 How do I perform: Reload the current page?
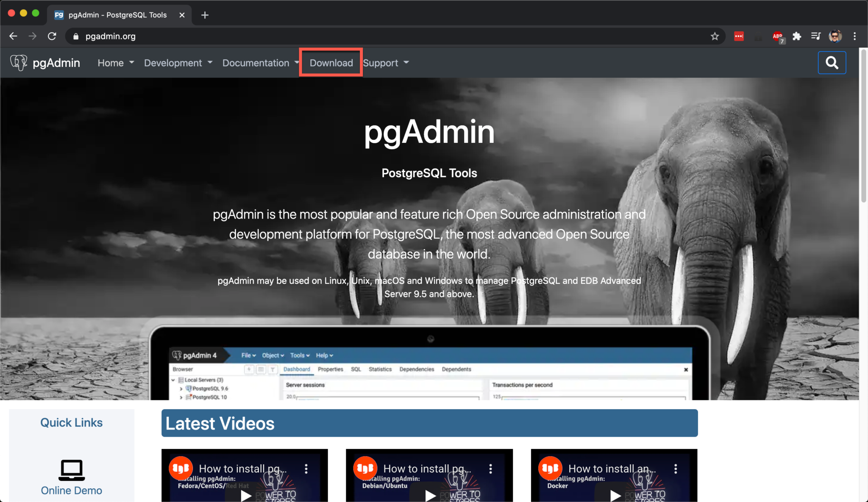point(52,36)
